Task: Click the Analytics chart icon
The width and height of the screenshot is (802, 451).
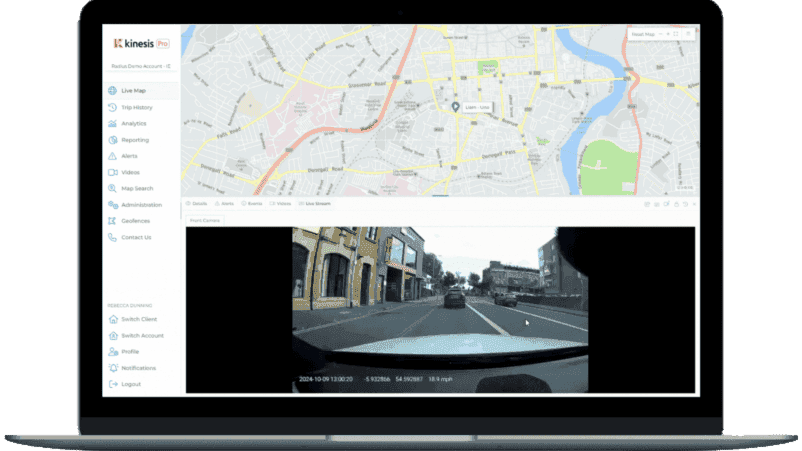Action: click(113, 124)
